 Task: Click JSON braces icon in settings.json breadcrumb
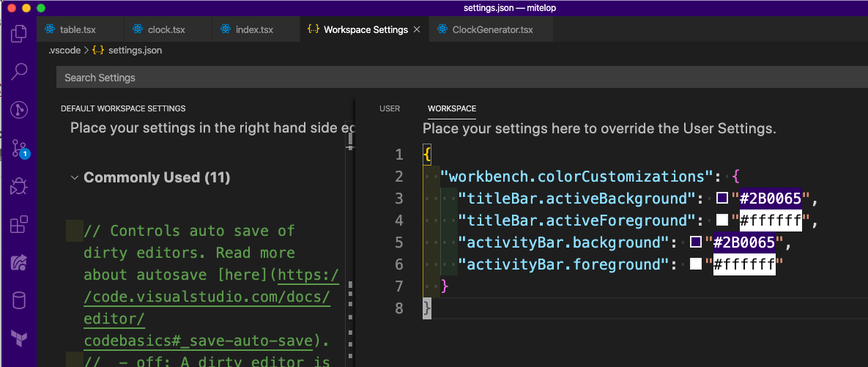(x=98, y=51)
